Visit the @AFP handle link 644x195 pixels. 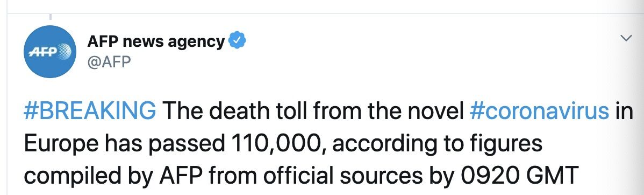pos(109,62)
